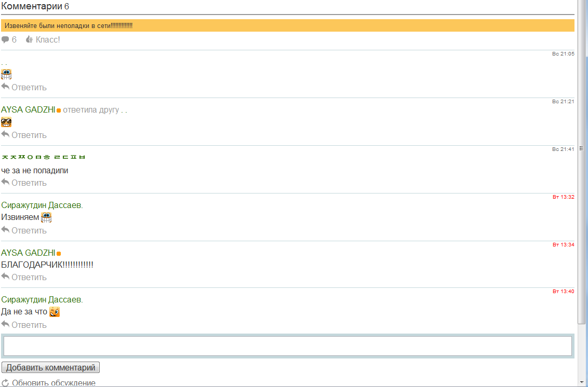
Task: Open AYSA GADZHI profile in Вс 21:21 comment
Action: pyautogui.click(x=28, y=110)
